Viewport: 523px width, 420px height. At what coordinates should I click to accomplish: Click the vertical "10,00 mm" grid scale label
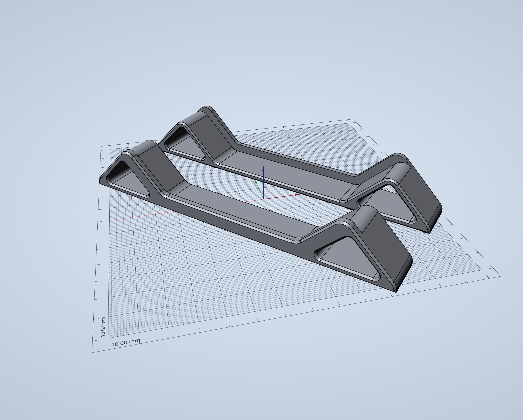pos(103,327)
